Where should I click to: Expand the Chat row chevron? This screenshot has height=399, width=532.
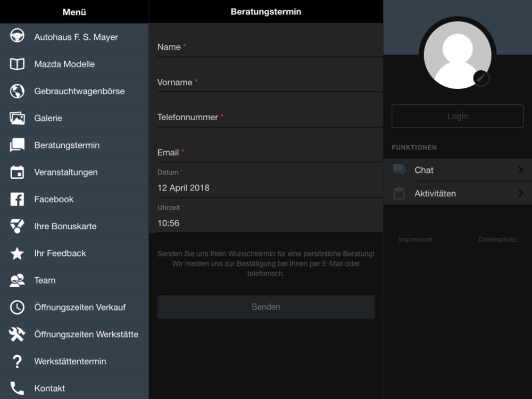521,170
